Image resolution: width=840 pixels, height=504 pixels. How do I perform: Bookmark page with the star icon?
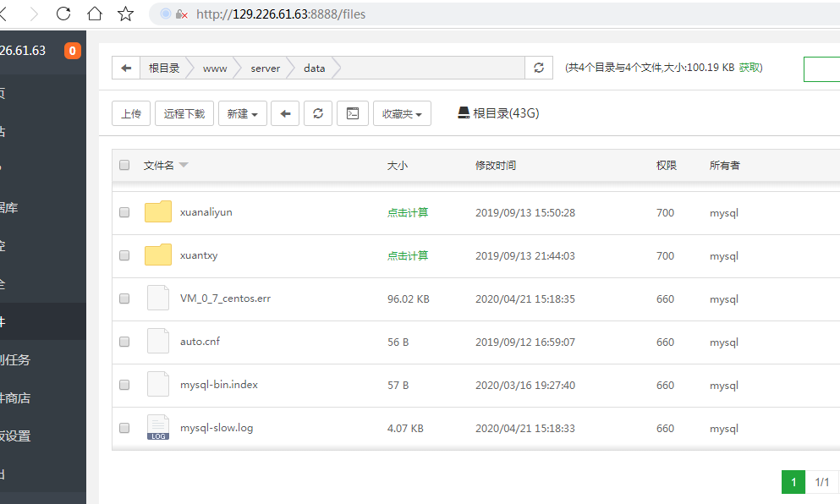[x=126, y=14]
